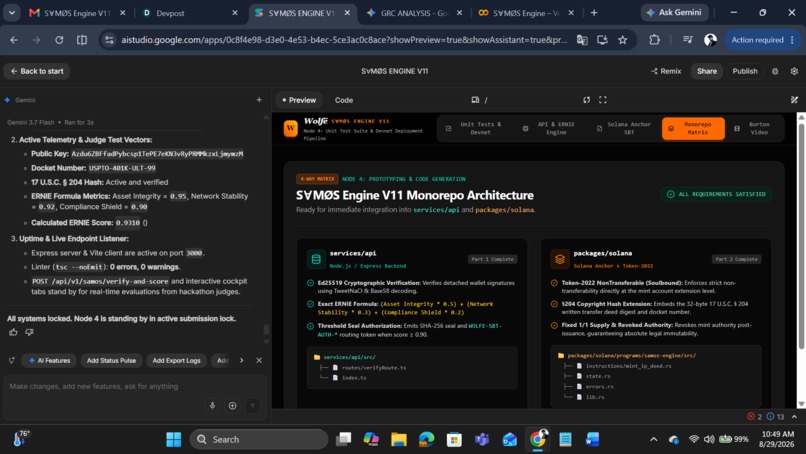Open the Chrome profile avatar
The image size is (806, 454).
[710, 40]
